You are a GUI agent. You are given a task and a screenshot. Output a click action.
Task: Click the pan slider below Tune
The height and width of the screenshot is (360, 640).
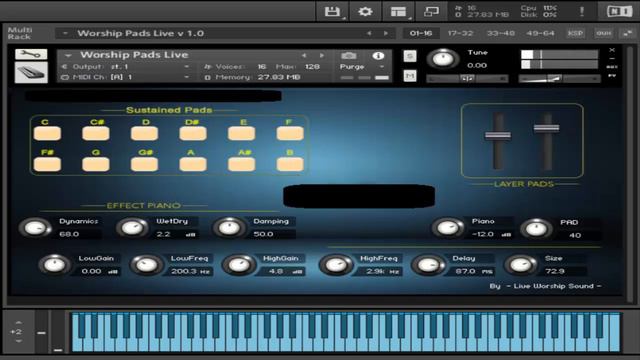[x=467, y=78]
